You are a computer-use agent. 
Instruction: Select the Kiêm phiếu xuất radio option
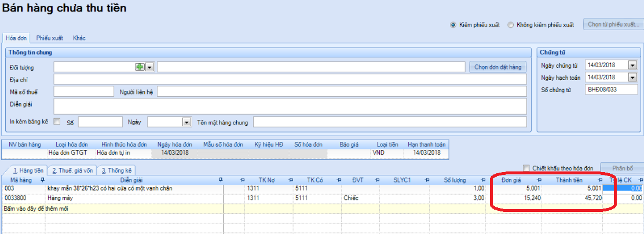pos(453,25)
